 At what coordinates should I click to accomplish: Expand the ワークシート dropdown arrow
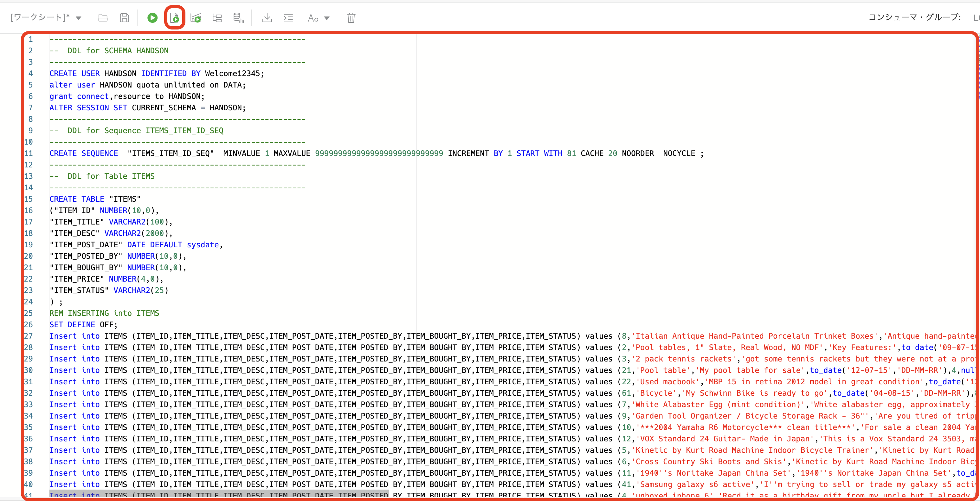coord(78,18)
